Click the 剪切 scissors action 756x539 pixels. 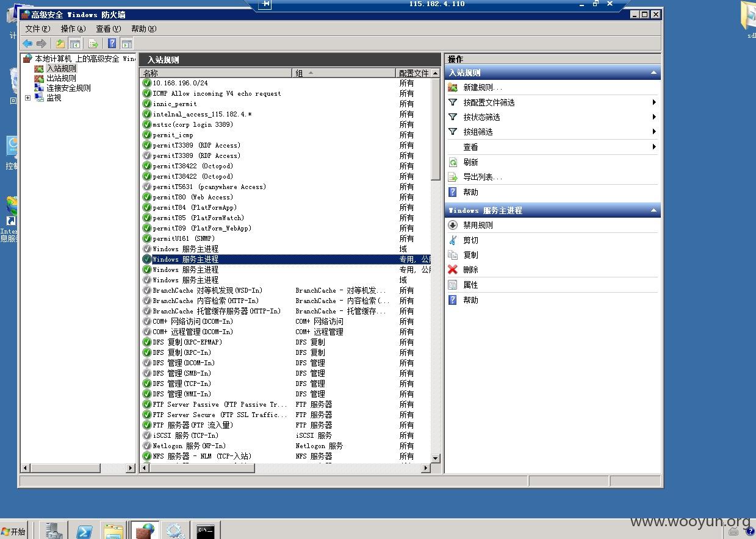point(470,240)
